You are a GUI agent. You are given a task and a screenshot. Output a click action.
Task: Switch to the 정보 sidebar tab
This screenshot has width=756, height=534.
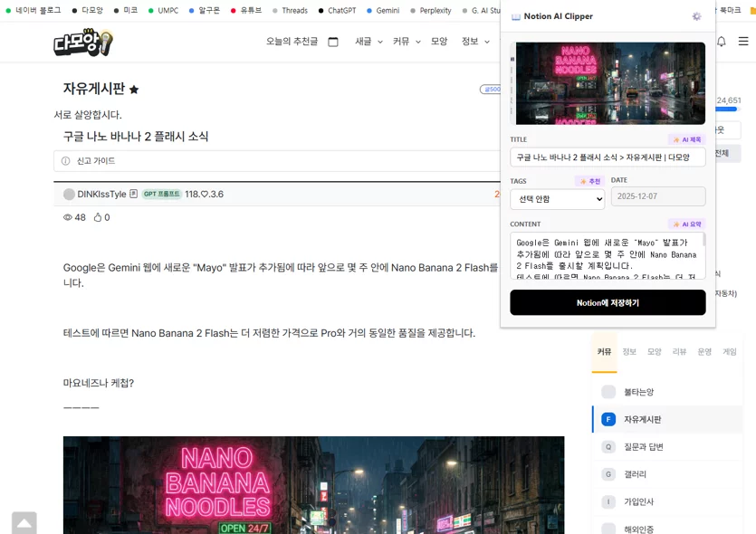pyautogui.click(x=629, y=352)
